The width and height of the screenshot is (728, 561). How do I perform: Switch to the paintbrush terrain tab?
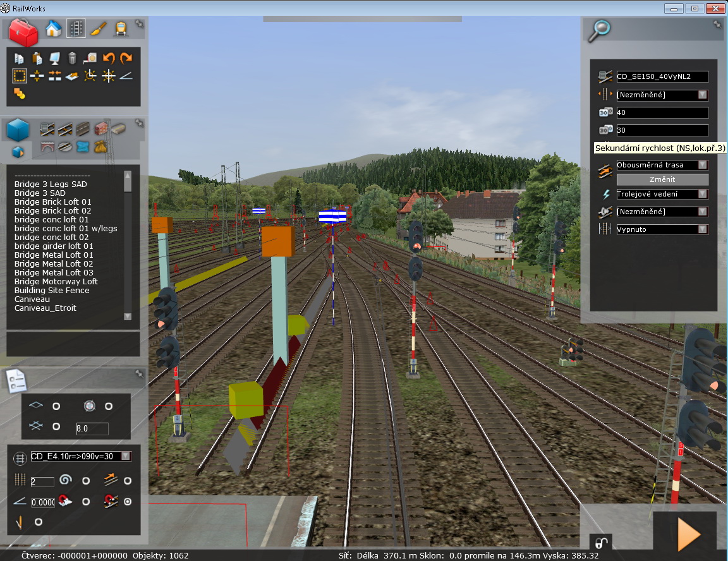pos(98,29)
